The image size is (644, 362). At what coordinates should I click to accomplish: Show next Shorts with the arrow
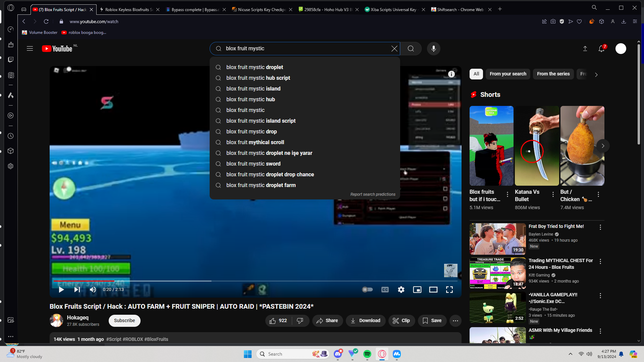(x=603, y=146)
